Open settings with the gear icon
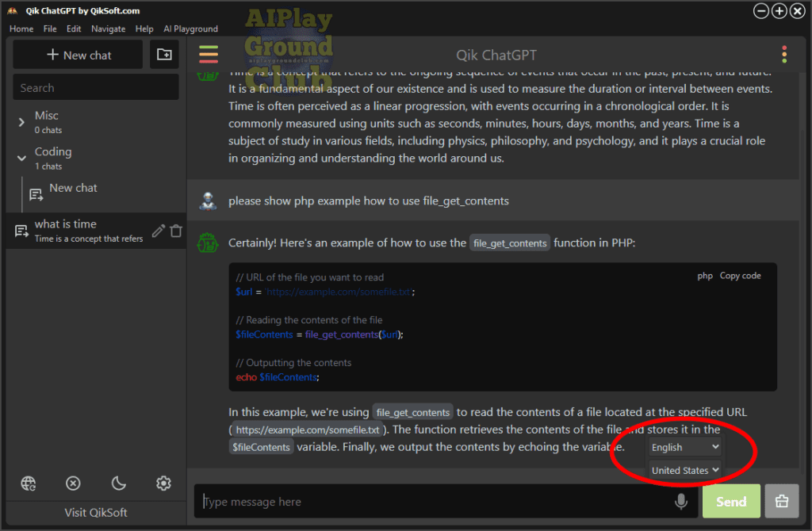Screen dimensions: 812x531 point(163,483)
